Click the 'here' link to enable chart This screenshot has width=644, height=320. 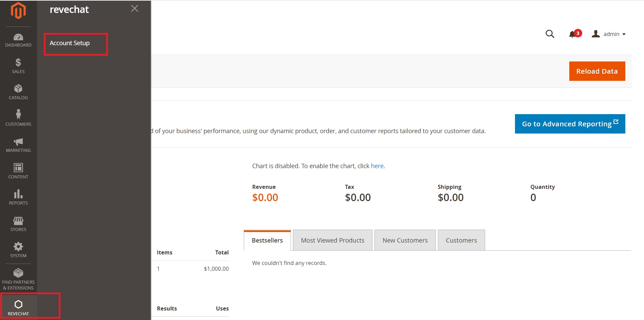click(377, 166)
